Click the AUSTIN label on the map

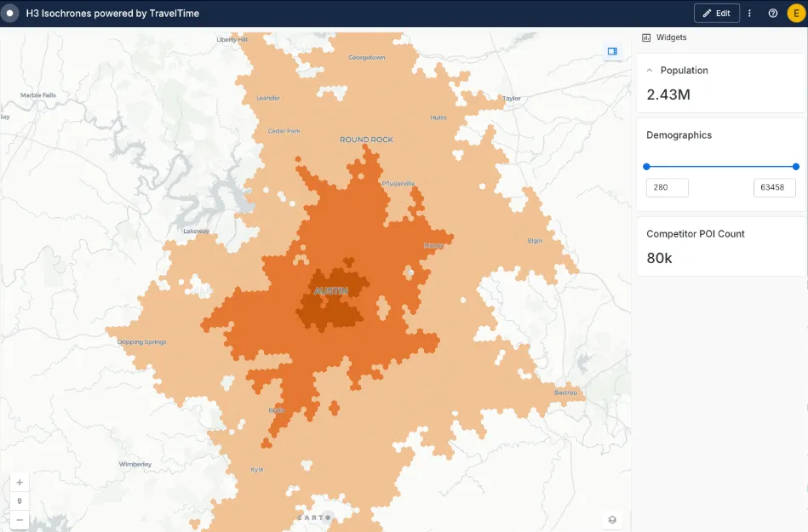pos(330,291)
